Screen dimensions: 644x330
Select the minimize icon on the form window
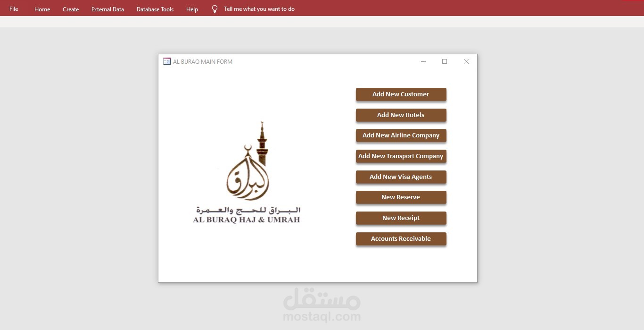click(423, 61)
